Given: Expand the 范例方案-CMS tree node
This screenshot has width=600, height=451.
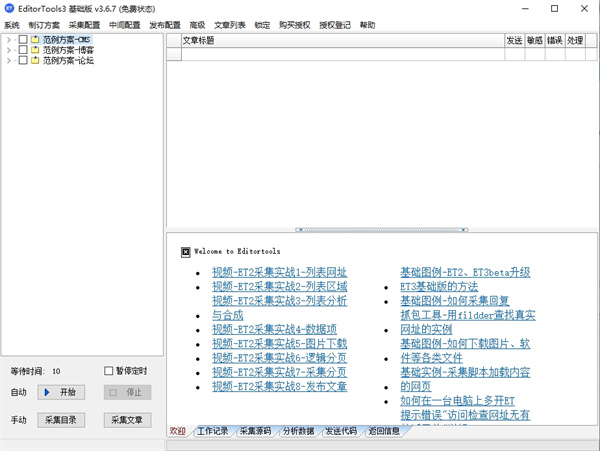Looking at the screenshot, I should (9, 39).
